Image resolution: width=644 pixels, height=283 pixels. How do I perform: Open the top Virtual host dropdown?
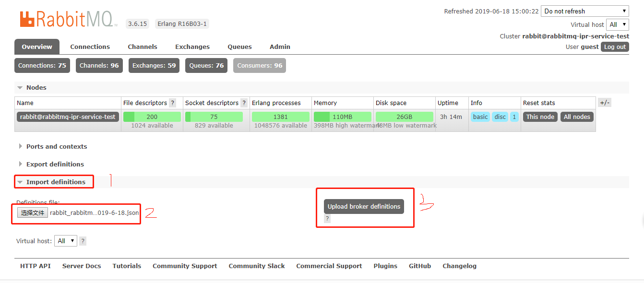pos(618,24)
